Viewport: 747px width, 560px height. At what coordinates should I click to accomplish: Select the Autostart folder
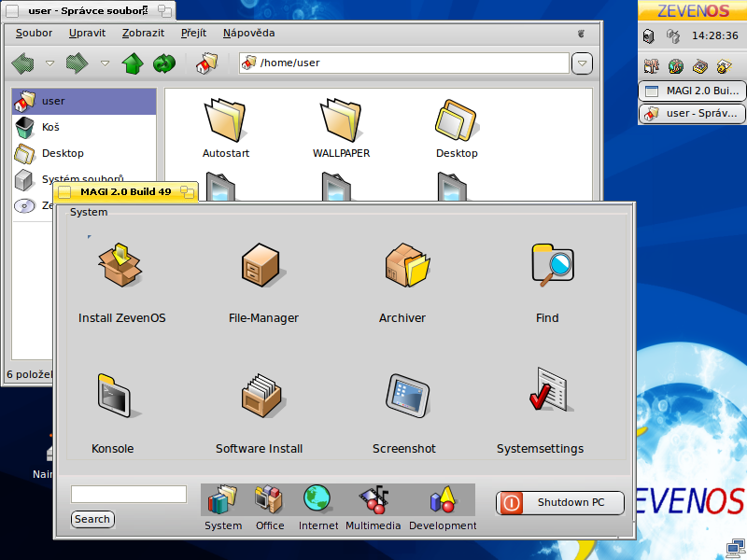225,128
